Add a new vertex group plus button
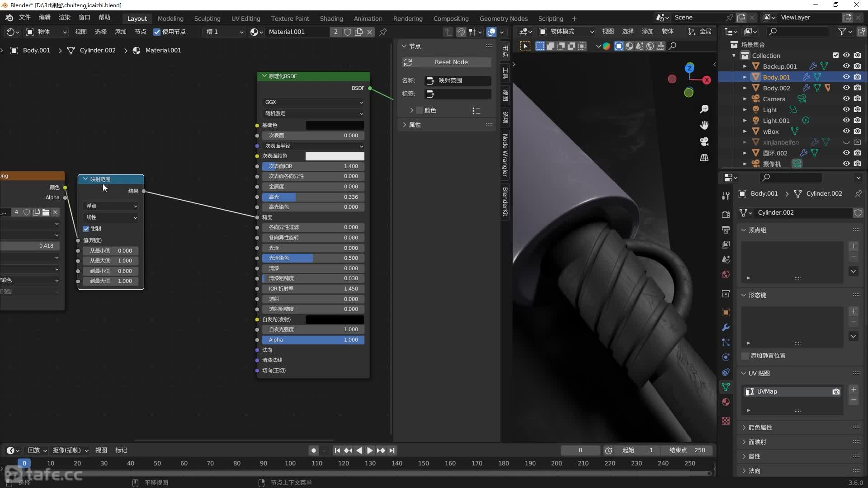The image size is (868, 488). click(854, 246)
